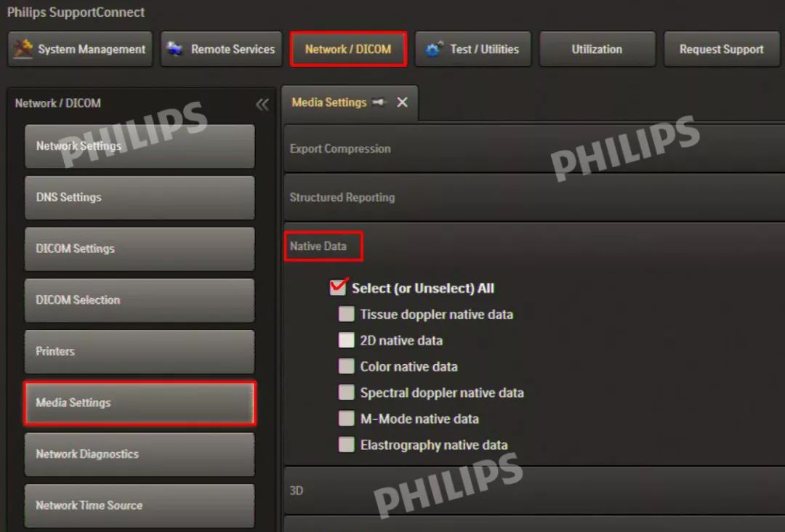785x532 pixels.
Task: Expand the Structured Reporting section
Action: click(534, 197)
